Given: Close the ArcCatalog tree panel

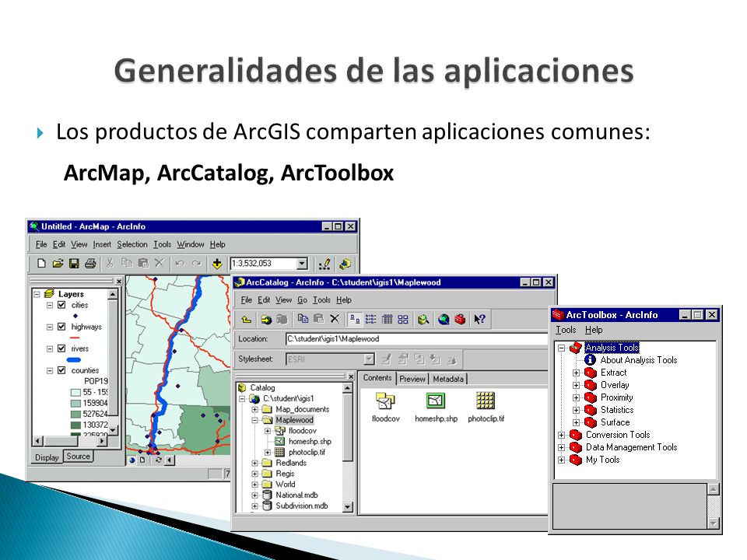Looking at the screenshot, I should pos(351,376).
